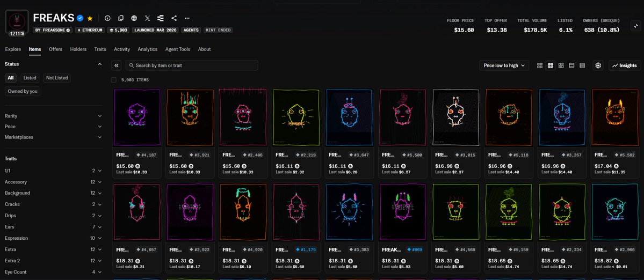Open the collection info circle icon

click(107, 18)
